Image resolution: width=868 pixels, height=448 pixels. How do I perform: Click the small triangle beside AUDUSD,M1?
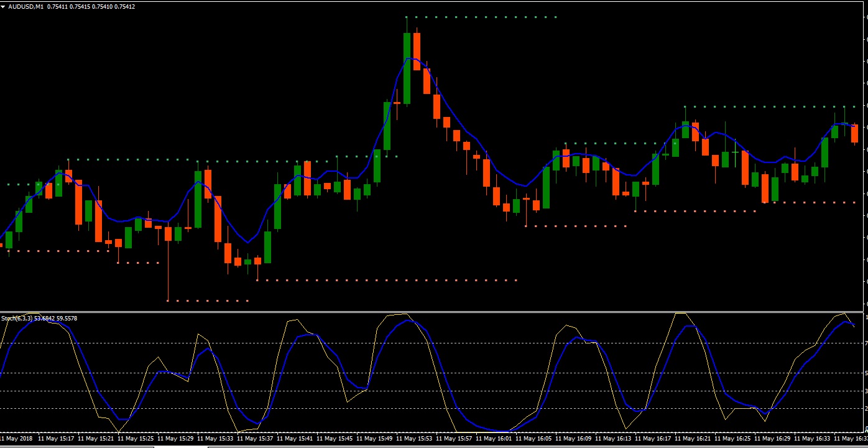click(x=4, y=7)
